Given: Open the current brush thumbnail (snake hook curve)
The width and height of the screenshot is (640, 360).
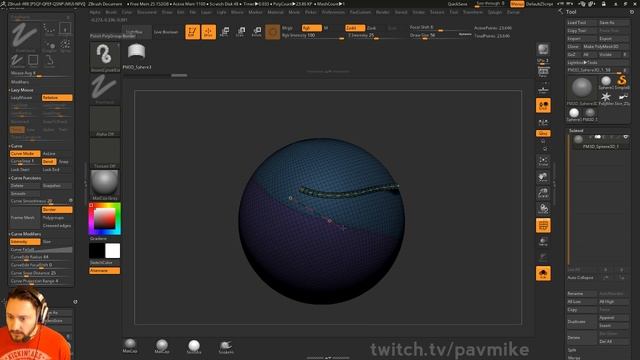Looking at the screenshot, I should pos(104,57).
